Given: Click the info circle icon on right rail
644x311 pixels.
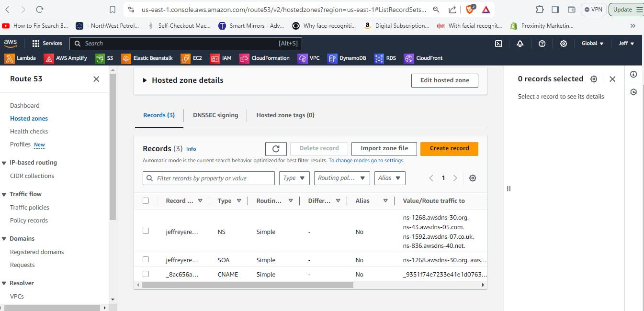Looking at the screenshot, I should tap(633, 74).
